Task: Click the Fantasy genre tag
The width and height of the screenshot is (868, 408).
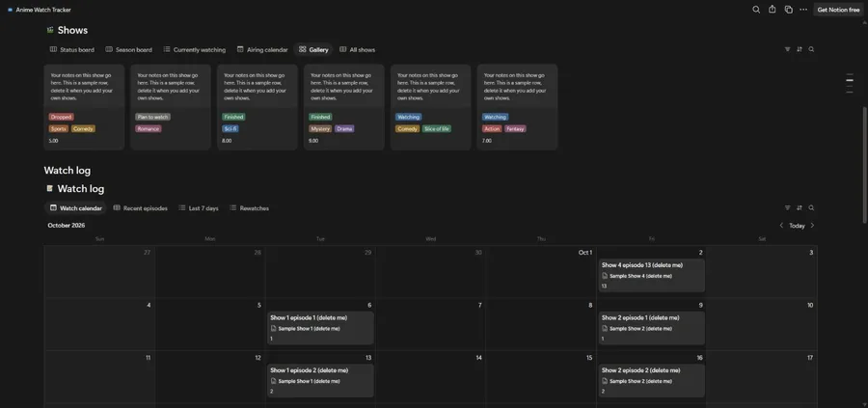Action: (x=515, y=128)
